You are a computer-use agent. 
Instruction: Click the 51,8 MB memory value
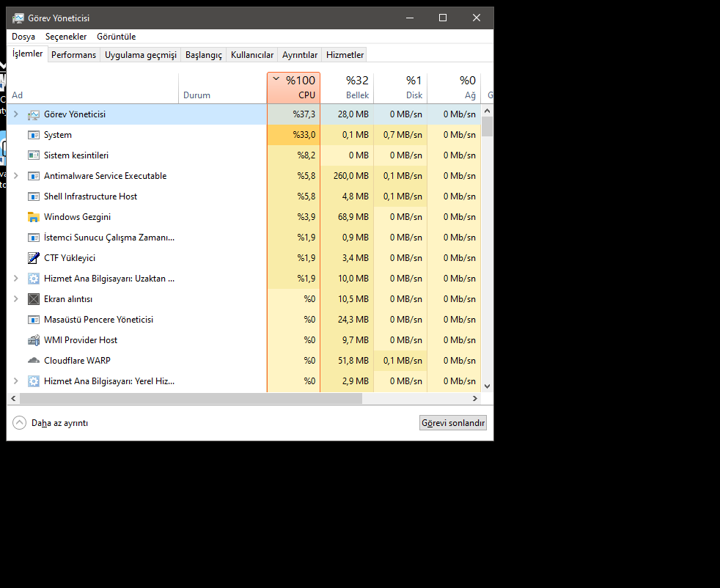click(x=353, y=361)
